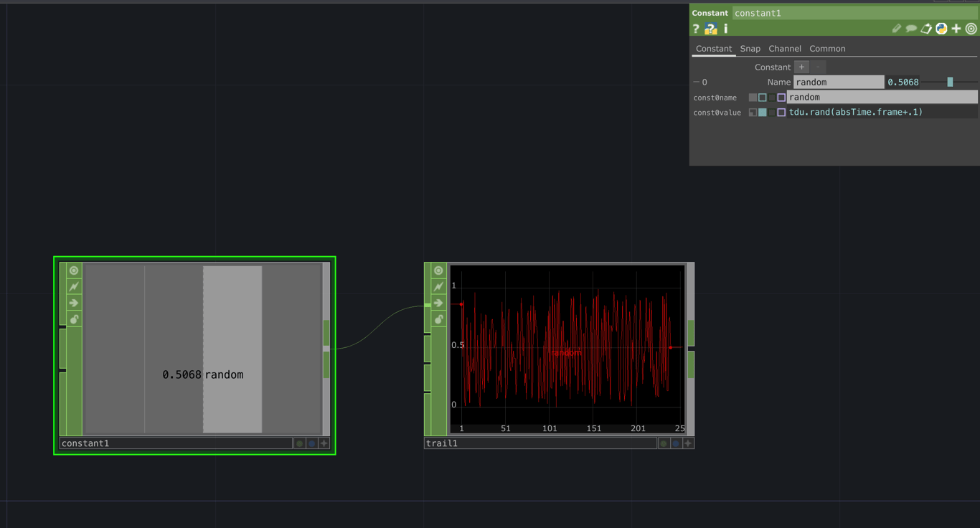Open Python help via the blue question icon
Screen dimensions: 980x528
[710, 29]
